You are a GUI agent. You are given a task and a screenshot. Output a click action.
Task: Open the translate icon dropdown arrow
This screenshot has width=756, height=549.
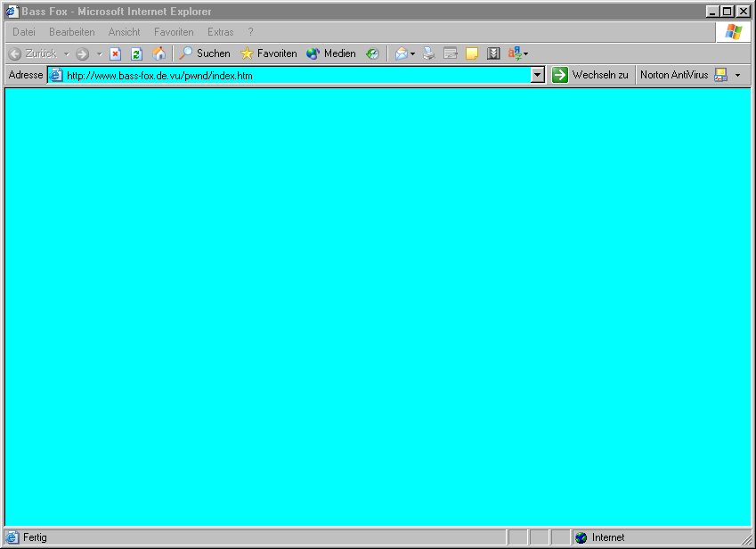point(526,54)
